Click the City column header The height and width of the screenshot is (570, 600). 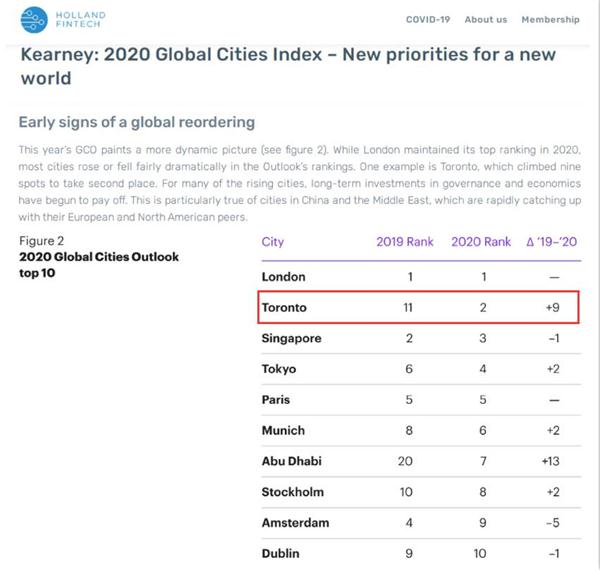click(x=273, y=242)
